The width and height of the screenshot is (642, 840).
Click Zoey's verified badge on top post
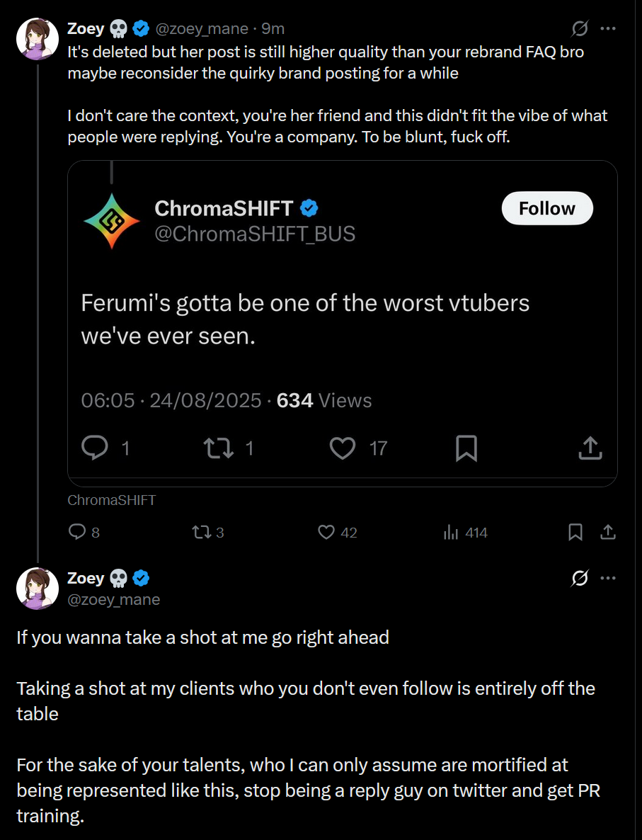(x=142, y=29)
